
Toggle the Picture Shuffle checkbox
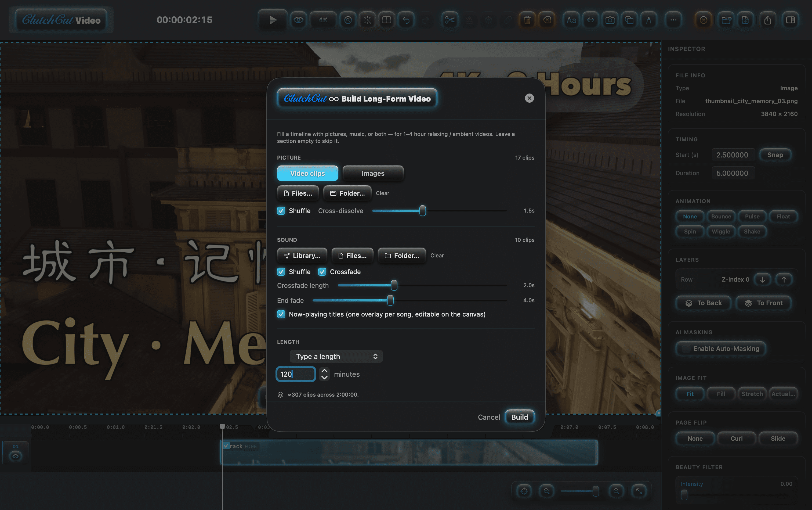[x=281, y=211]
